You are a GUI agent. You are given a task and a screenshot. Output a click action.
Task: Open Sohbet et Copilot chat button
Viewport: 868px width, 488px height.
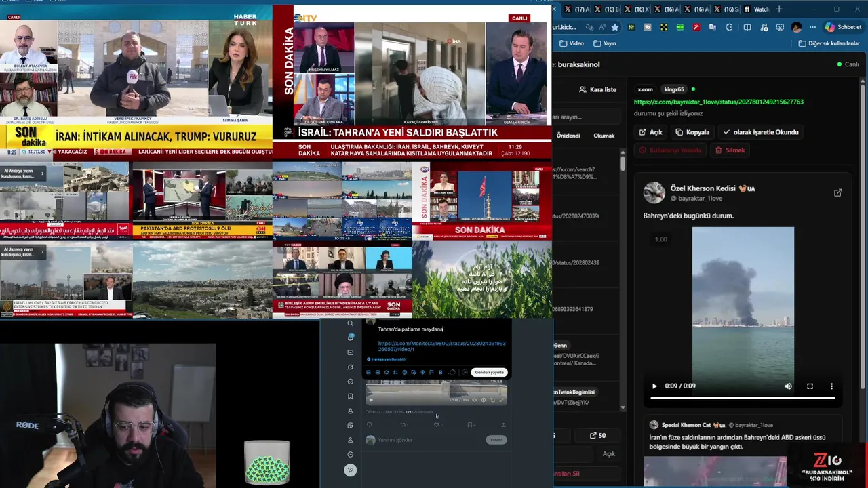coord(844,27)
